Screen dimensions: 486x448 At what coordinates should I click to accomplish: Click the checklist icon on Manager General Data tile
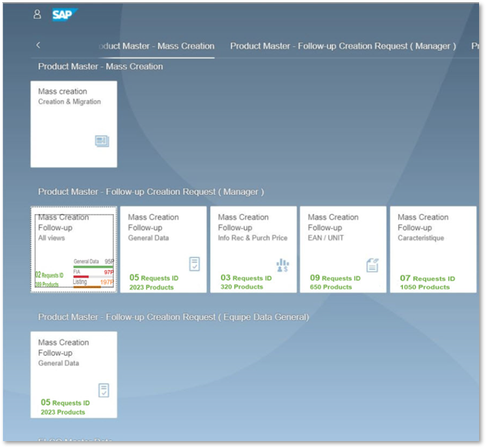tap(194, 264)
